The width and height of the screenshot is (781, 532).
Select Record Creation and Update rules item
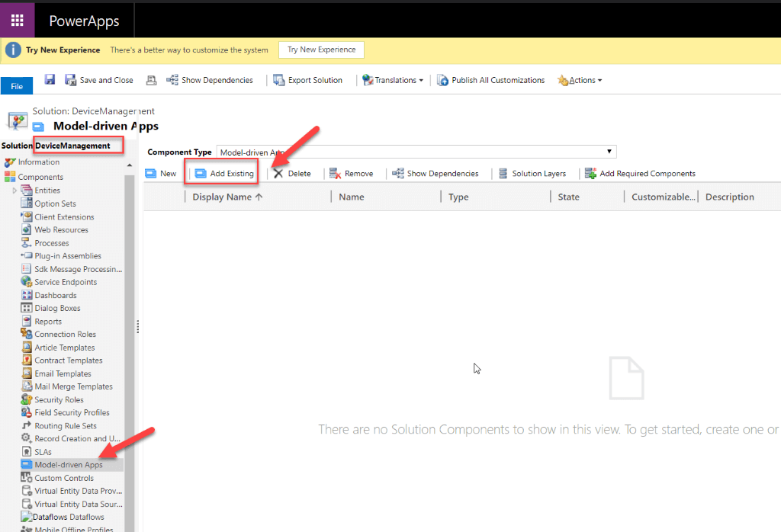pos(78,438)
